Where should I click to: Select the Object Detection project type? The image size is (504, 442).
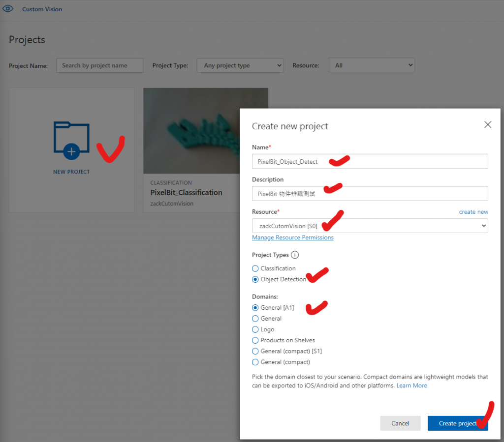tap(255, 279)
